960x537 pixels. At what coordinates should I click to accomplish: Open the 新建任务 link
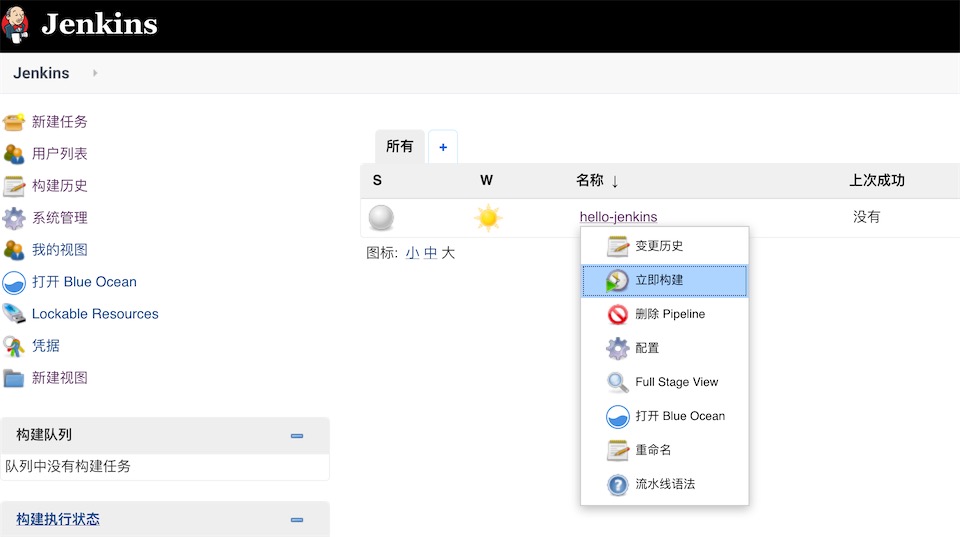(59, 122)
